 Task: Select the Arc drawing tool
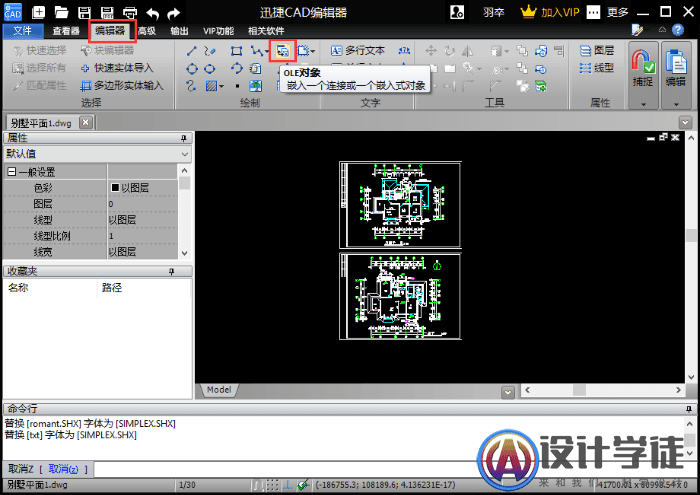(x=237, y=68)
